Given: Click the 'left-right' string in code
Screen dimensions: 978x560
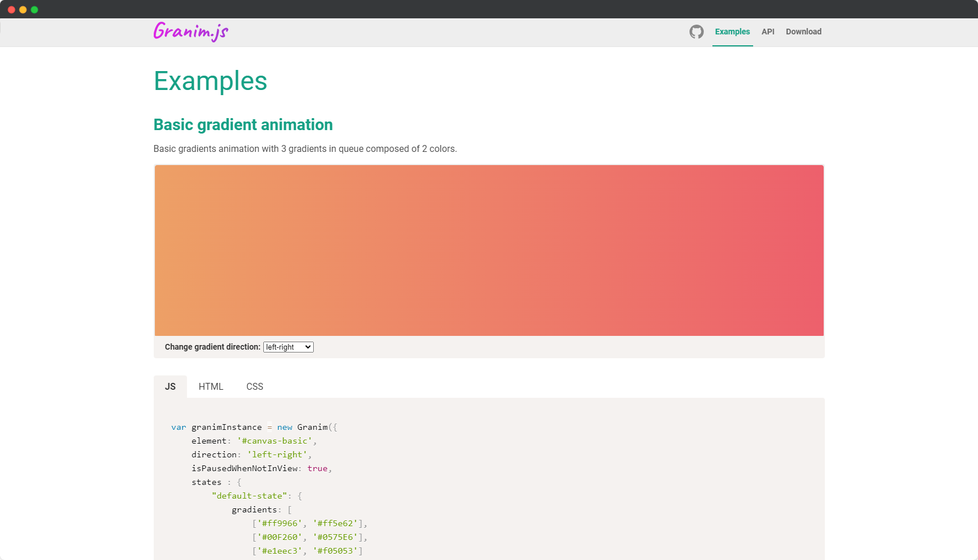Looking at the screenshot, I should [278, 455].
